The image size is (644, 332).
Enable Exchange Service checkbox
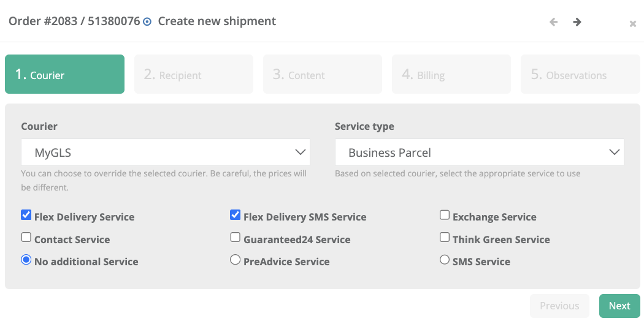445,216
